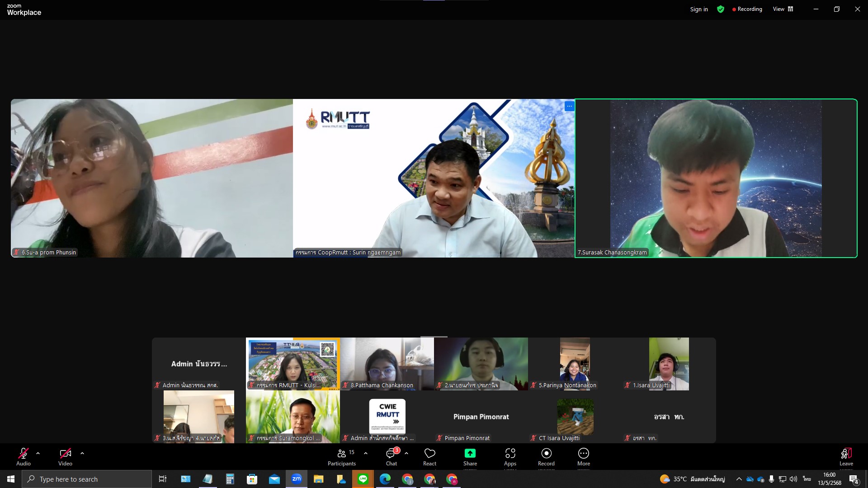868x488 pixels.
Task: Expand the Participants options arrow
Action: (x=365, y=453)
